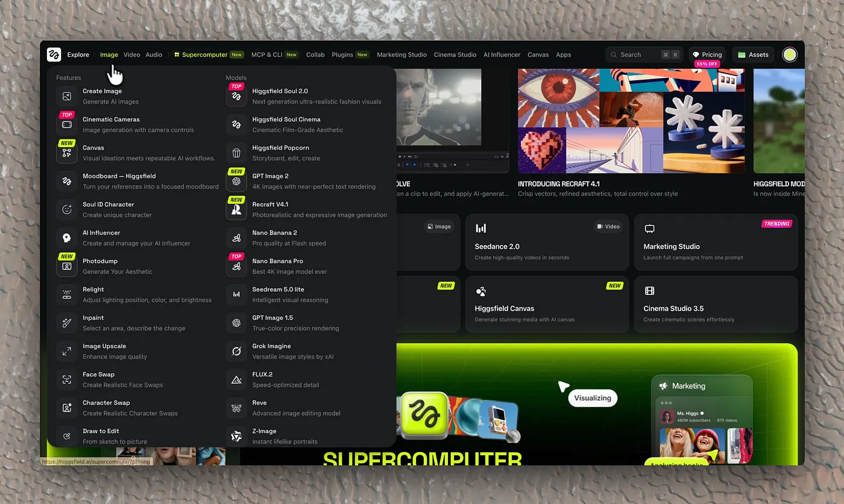This screenshot has height=504, width=844.
Task: Select Nano Banana Pro model icon
Action: click(x=237, y=266)
